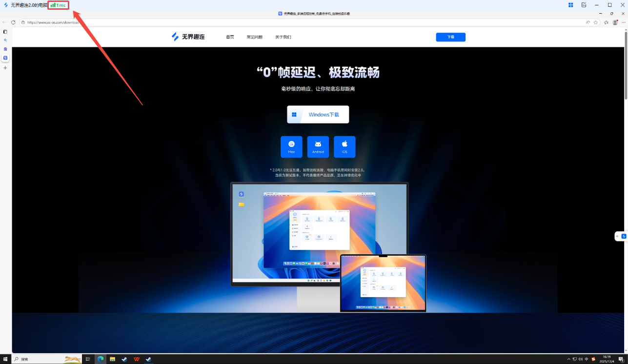Image resolution: width=628 pixels, height=364 pixels.
Task: Open the 常见问题 navigation item
Action: point(255,37)
